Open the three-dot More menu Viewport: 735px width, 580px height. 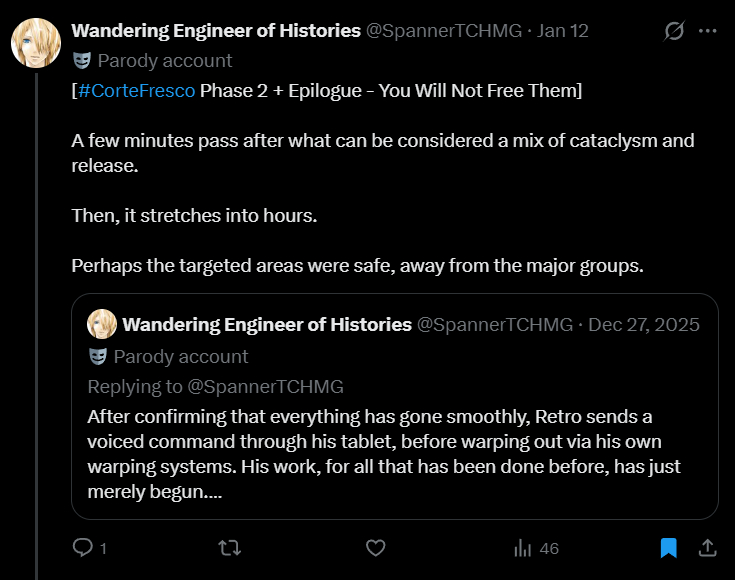707,31
